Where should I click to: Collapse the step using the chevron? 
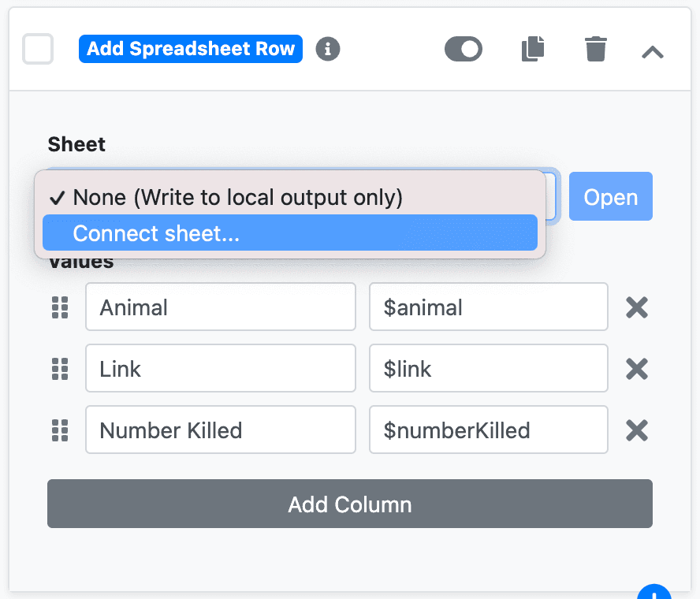tap(653, 49)
